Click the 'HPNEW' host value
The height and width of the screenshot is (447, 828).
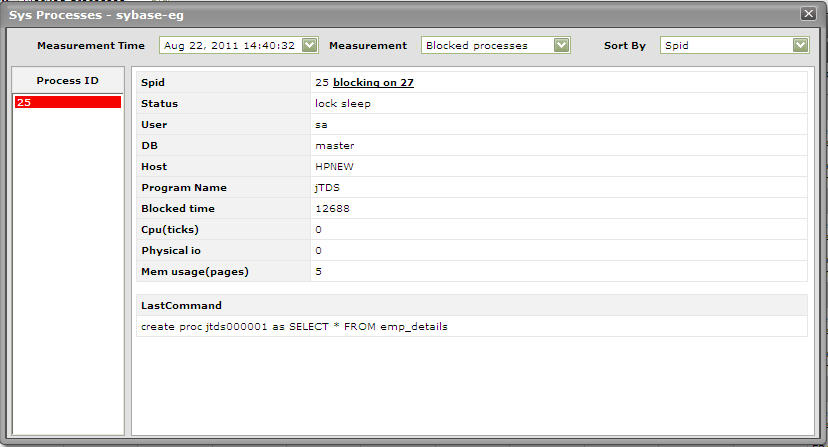point(334,166)
